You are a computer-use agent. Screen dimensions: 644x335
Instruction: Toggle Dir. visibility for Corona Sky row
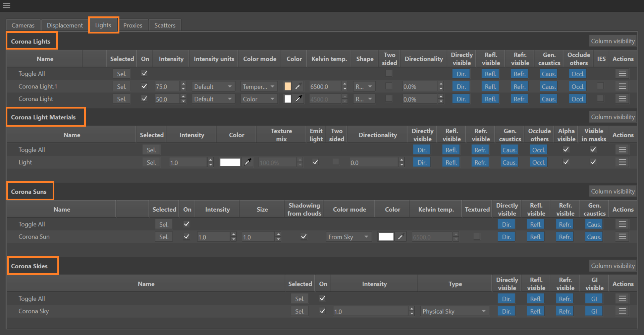pos(506,311)
